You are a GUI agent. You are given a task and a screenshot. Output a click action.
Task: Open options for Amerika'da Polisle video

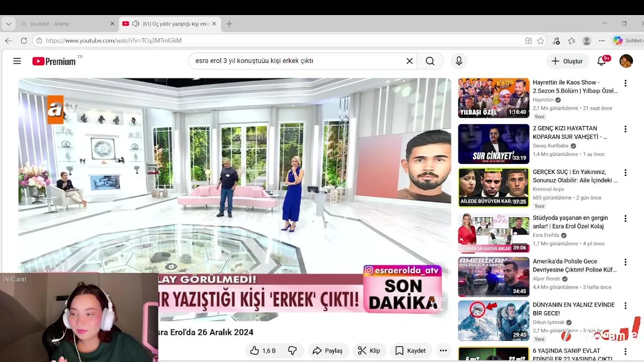(625, 262)
